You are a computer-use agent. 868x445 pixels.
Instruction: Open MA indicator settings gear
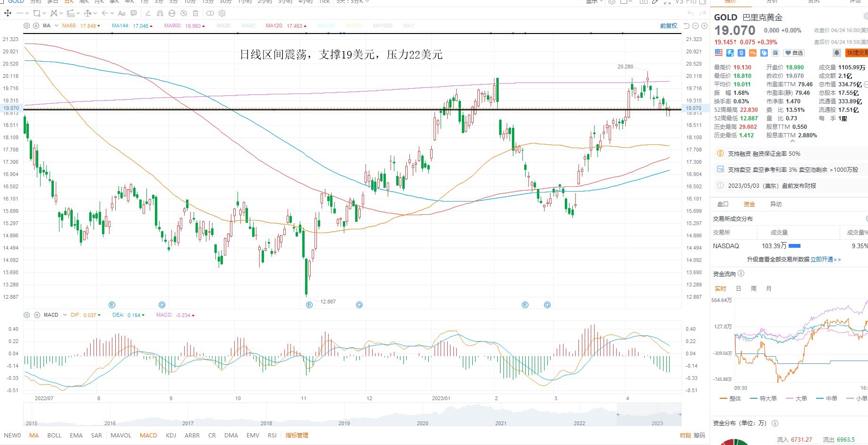pos(27,25)
